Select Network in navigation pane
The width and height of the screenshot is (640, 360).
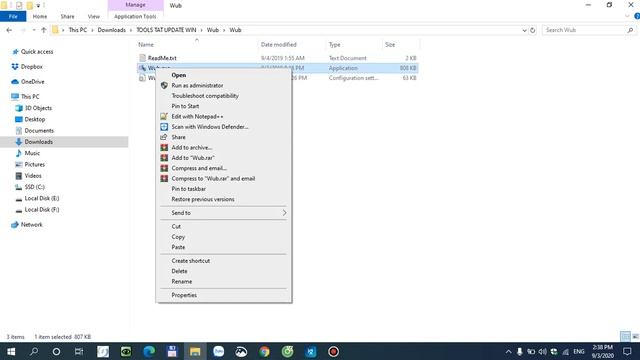pos(31,224)
